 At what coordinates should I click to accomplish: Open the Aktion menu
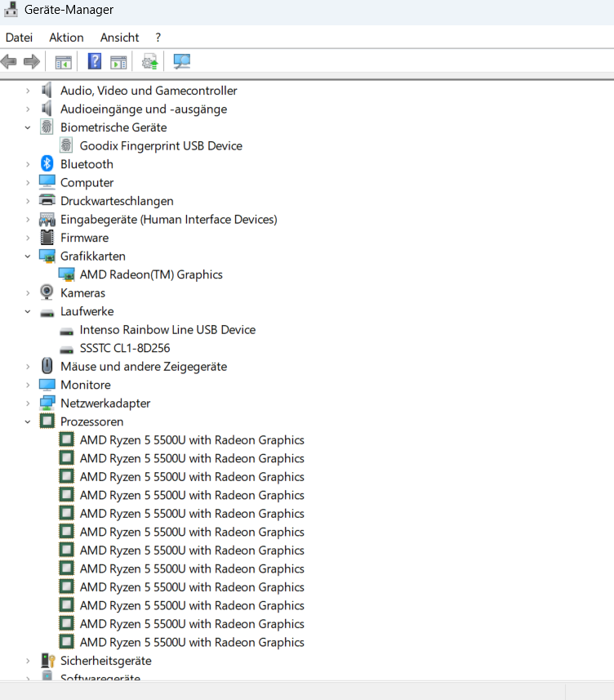66,38
